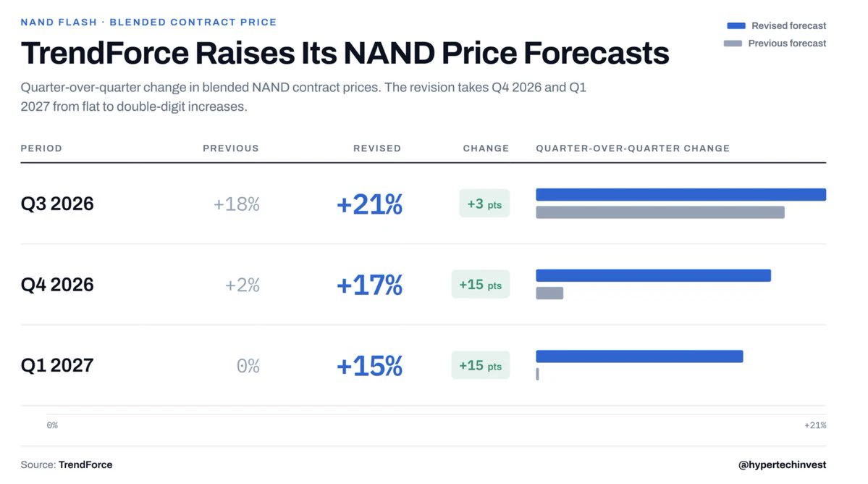This screenshot has width=868, height=484.
Task: Click the Q1 2027 +15 pts badge
Action: coord(480,365)
